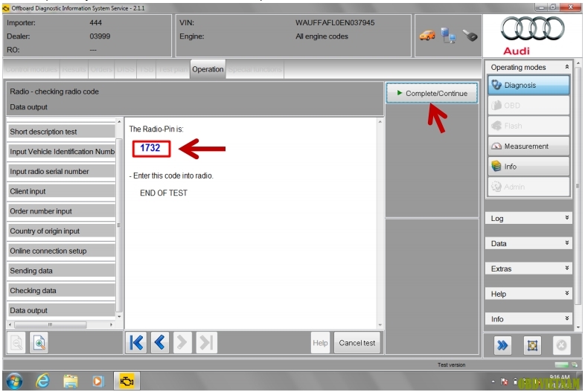Click the round stop/cancel icon
585x392 pixels.
pyautogui.click(x=561, y=345)
